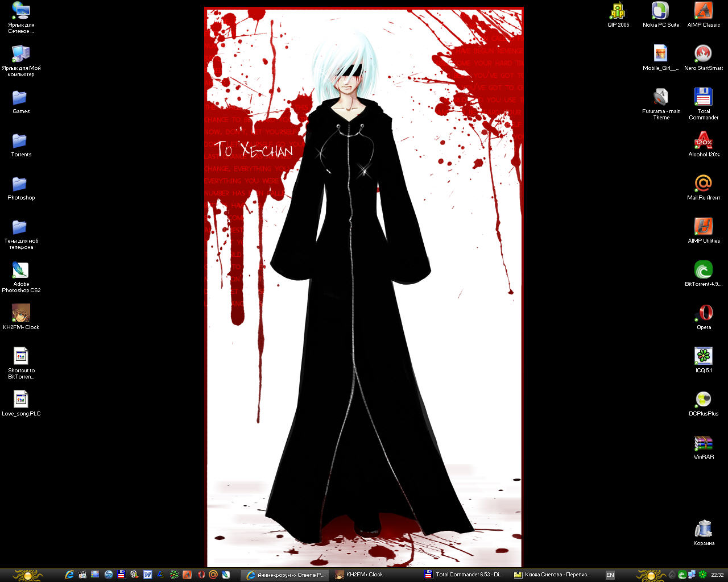Select Futurama - main Theme file
This screenshot has height=582, width=728.
[x=661, y=103]
